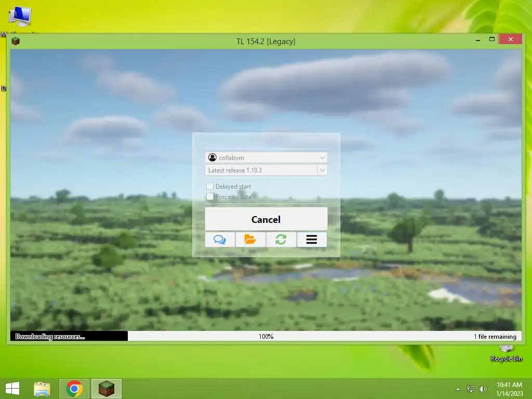Click the account avatar icon beside collabvm
Viewport: 532px width, 399px height.
212,157
